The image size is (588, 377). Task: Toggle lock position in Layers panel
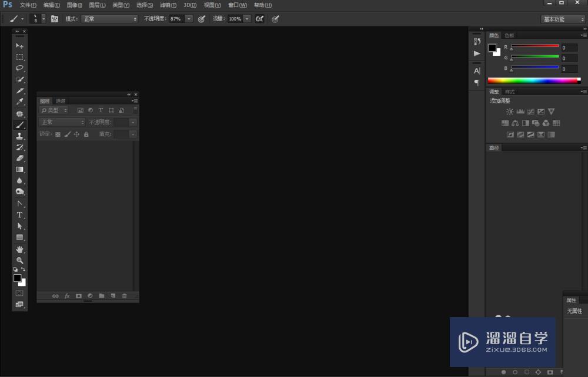[x=76, y=134]
